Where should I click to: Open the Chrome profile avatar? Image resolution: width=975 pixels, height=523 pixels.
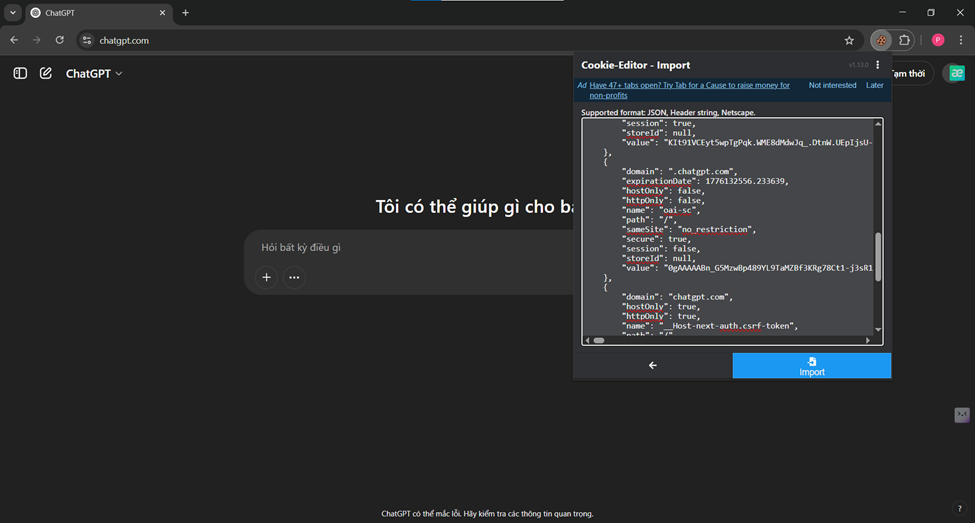point(938,40)
